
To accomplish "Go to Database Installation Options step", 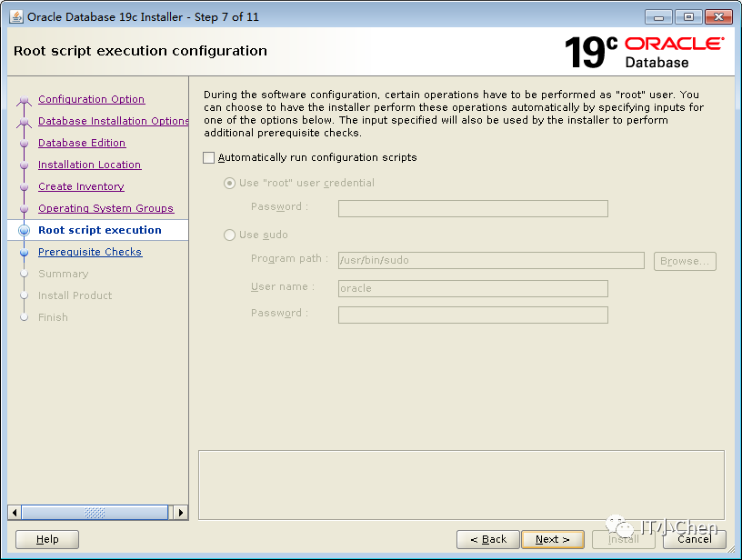I will click(113, 121).
